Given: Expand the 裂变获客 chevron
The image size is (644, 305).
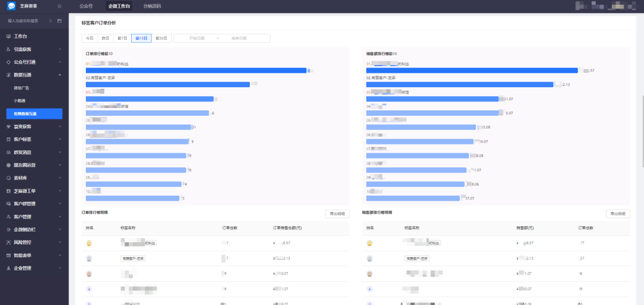Looking at the screenshot, I should [x=60, y=127].
